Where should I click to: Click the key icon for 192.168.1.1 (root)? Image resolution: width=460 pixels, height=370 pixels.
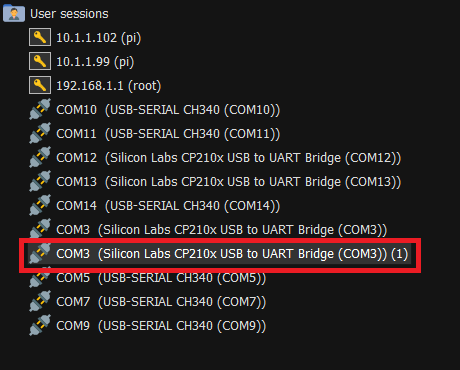pyautogui.click(x=40, y=85)
